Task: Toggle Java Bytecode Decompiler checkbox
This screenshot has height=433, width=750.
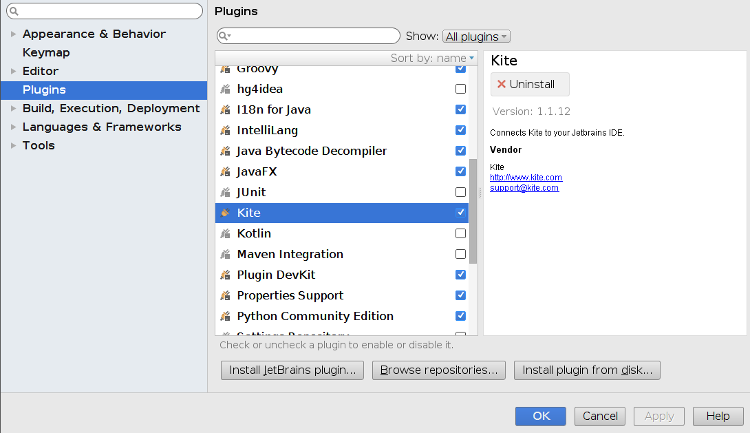Action: click(461, 151)
